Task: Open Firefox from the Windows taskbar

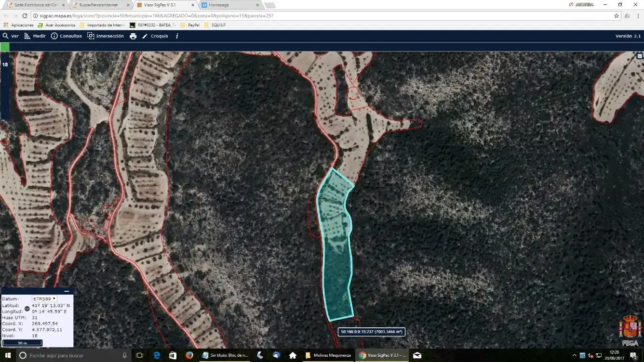Action: click(189, 355)
